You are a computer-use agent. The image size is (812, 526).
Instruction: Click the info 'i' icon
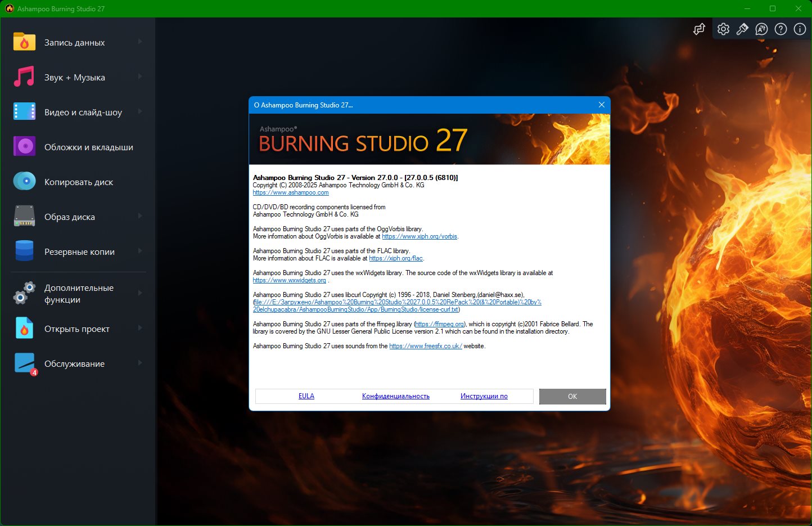pyautogui.click(x=800, y=29)
